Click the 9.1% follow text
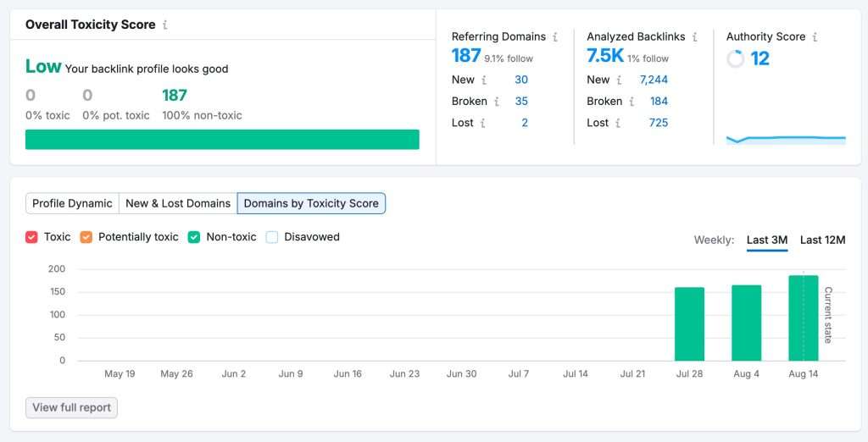The image size is (868, 442). [509, 58]
